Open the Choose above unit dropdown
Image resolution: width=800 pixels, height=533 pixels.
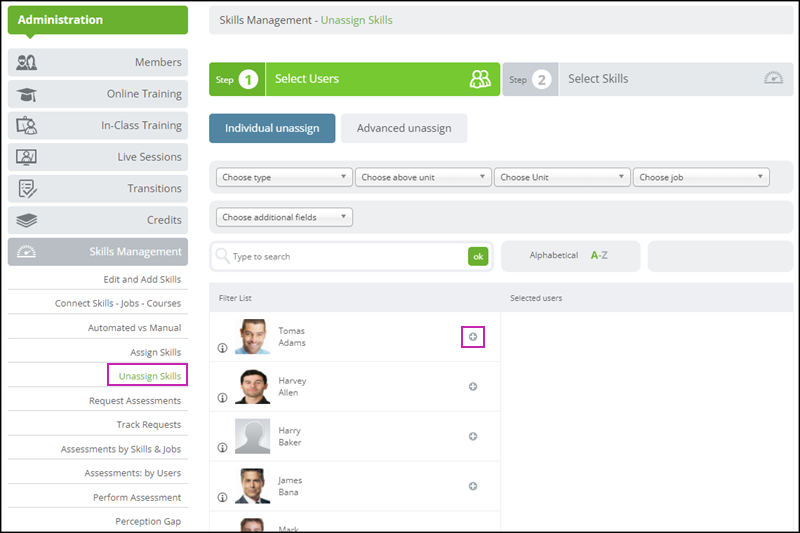[423, 177]
